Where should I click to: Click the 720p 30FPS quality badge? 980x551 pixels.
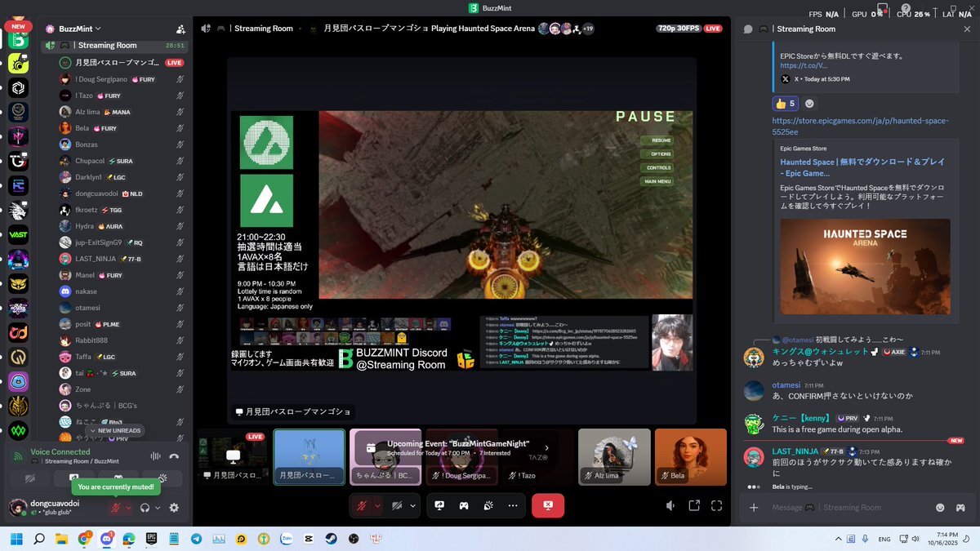pos(679,29)
